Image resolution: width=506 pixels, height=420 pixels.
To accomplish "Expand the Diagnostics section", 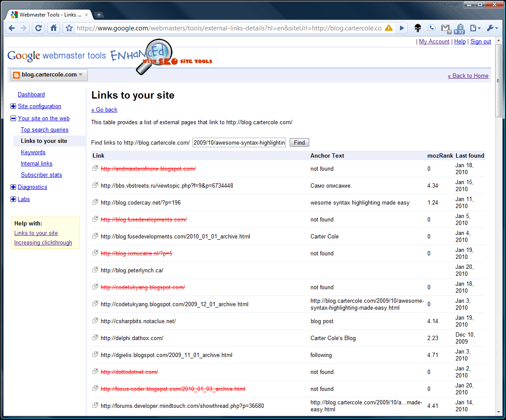I will [13, 187].
